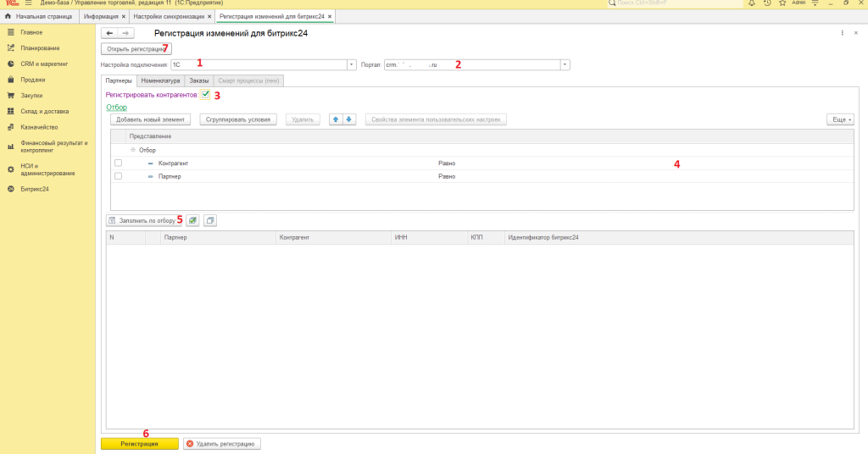Click Заполнить по отбору button
The width and height of the screenshot is (868, 454).
[x=144, y=220]
